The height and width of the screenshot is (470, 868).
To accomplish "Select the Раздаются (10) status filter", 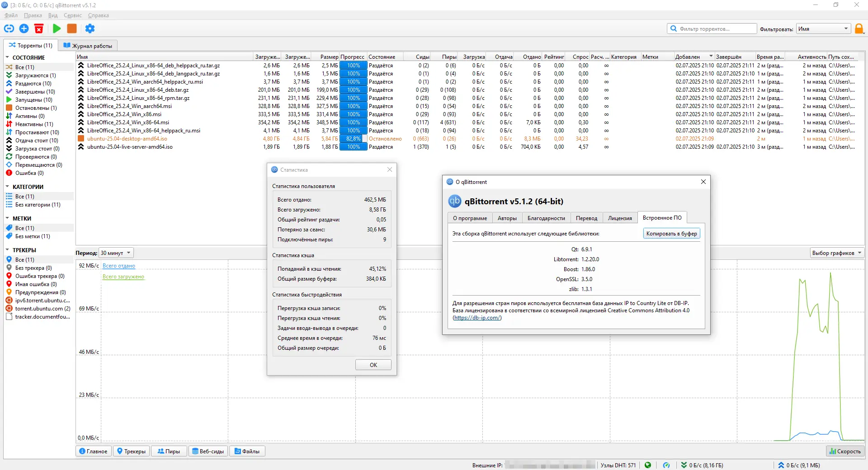I will (33, 84).
